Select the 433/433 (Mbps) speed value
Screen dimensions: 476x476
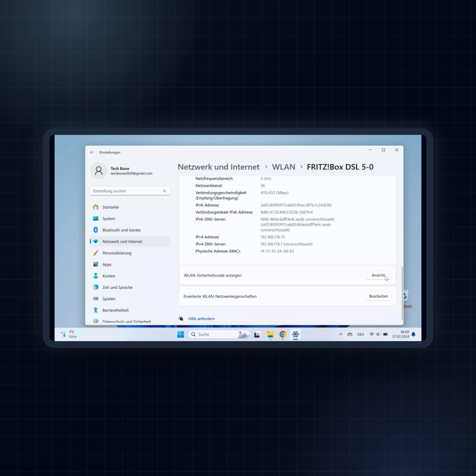coord(274,193)
